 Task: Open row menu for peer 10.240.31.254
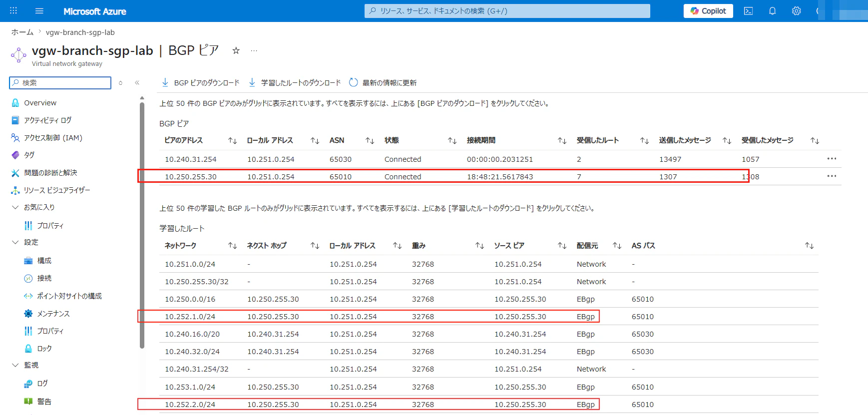[x=832, y=159]
